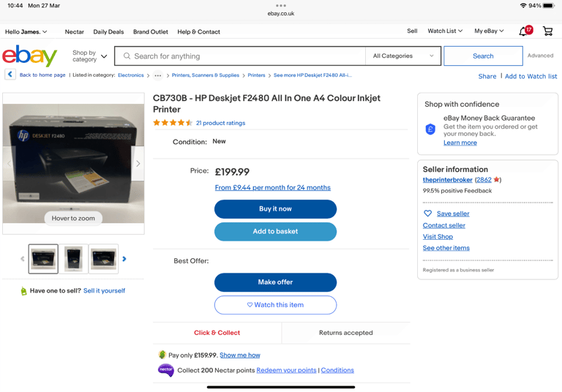This screenshot has height=392, width=562.
Task: Expand the breadcrumb ellipsis icon
Action: click(158, 75)
